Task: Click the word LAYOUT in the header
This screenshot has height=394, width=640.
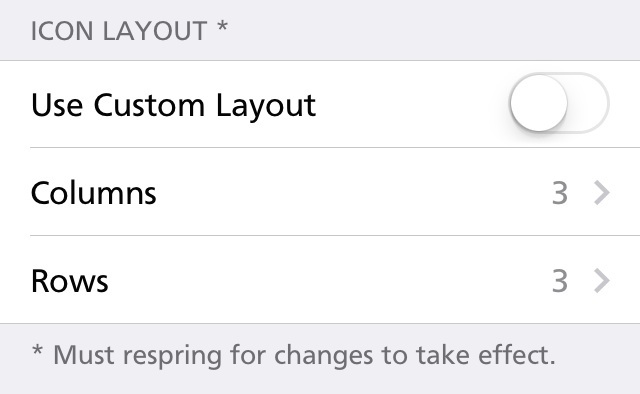Action: point(155,31)
